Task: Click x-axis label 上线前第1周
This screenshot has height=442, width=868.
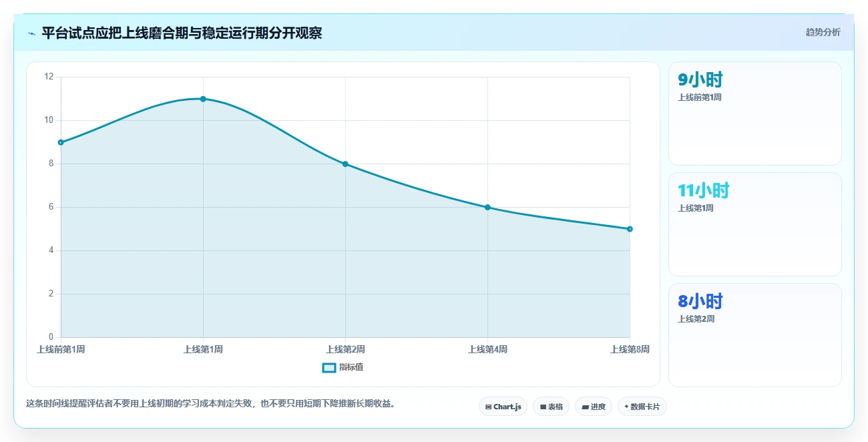Action: (61, 349)
